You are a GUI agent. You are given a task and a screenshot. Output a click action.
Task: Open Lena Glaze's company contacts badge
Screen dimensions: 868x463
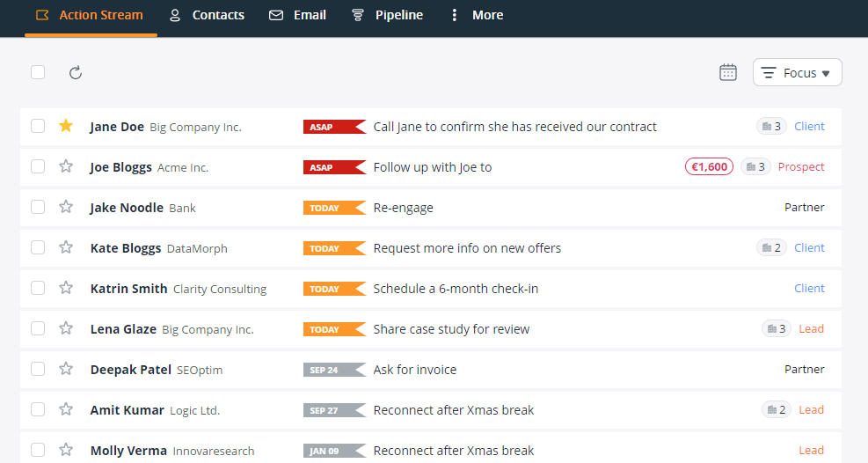pyautogui.click(x=777, y=328)
